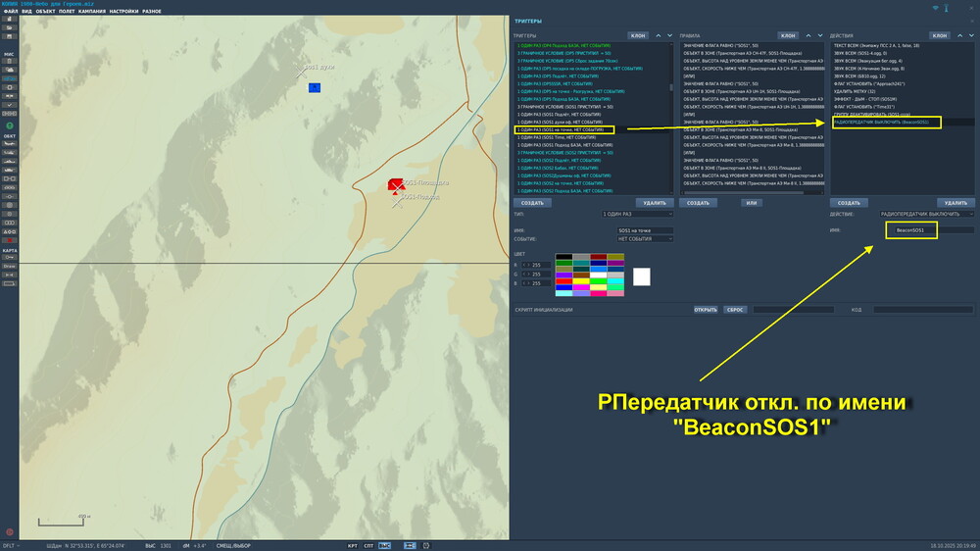Open the ПОЛЕТ menu
The image size is (980, 551).
point(67,11)
